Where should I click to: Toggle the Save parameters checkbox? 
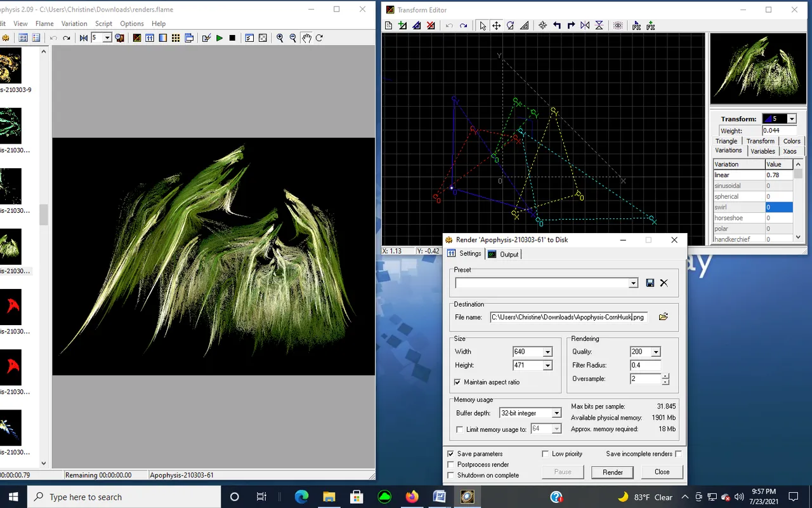click(451, 454)
